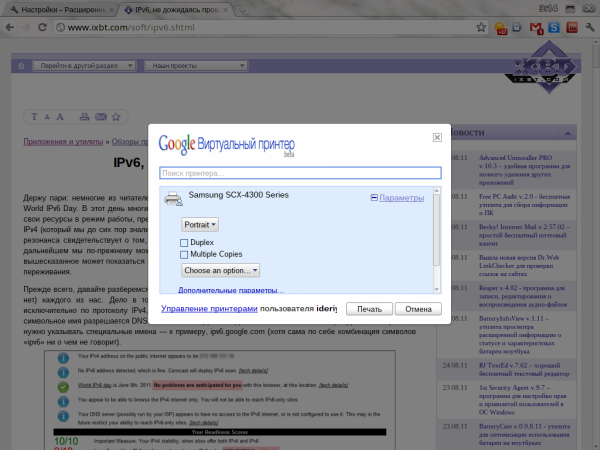Switch to the IPv6 article tab

coord(174,10)
